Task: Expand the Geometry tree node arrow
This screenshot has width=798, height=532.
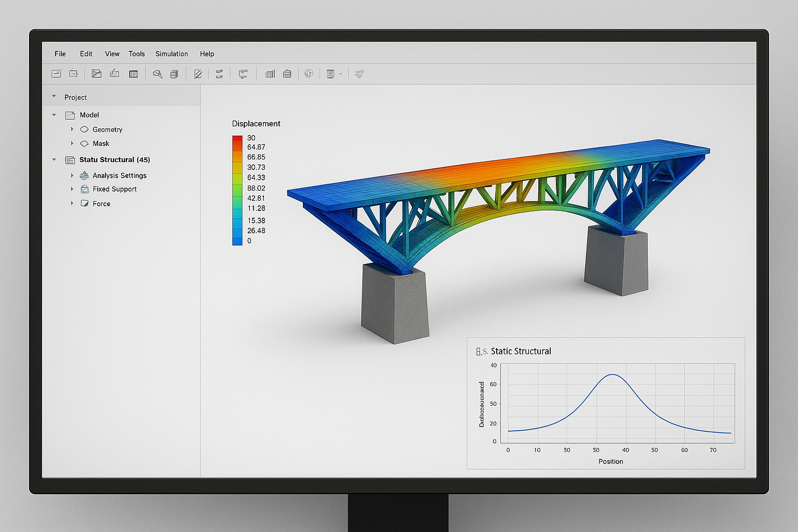Action: [72, 129]
